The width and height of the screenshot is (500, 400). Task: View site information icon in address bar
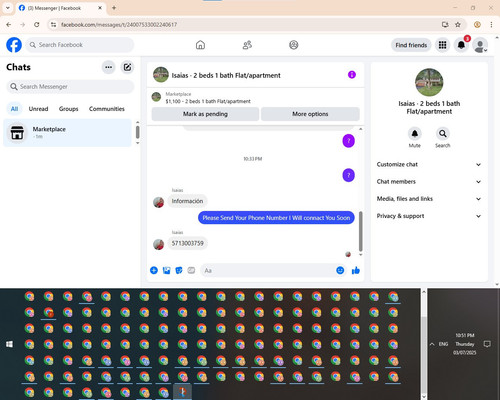click(53, 24)
